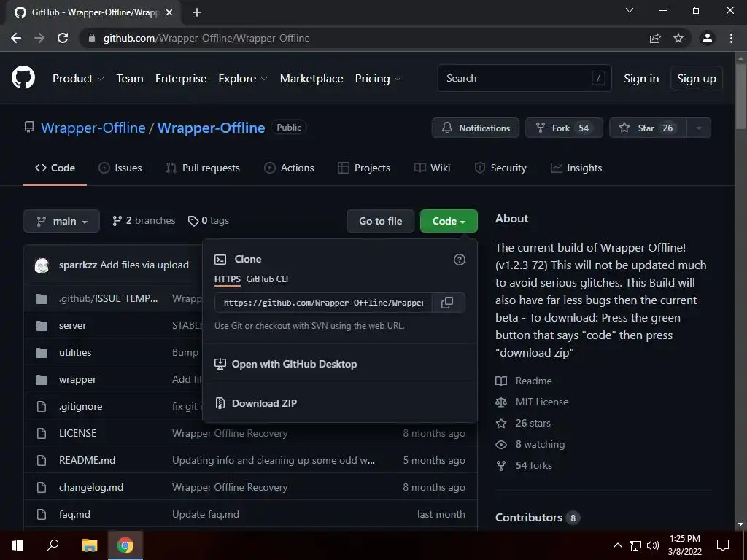Reload the page with the refresh icon
The width and height of the screenshot is (747, 560).
[63, 38]
